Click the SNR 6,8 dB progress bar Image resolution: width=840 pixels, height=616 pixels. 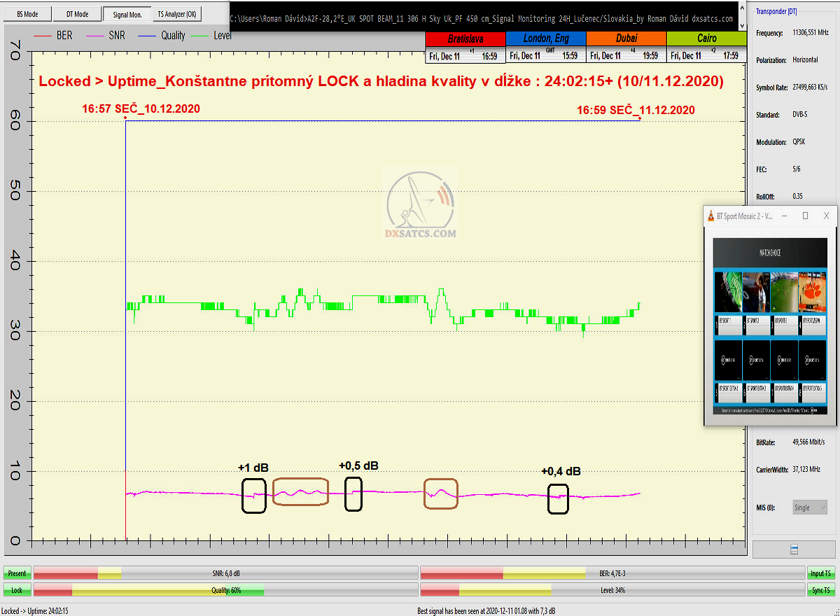coord(225,573)
